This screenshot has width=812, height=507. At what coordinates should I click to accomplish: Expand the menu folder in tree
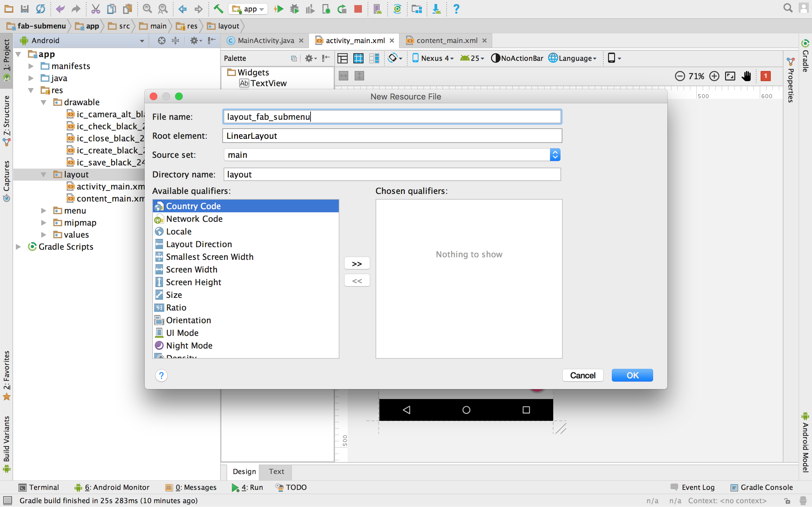(44, 211)
